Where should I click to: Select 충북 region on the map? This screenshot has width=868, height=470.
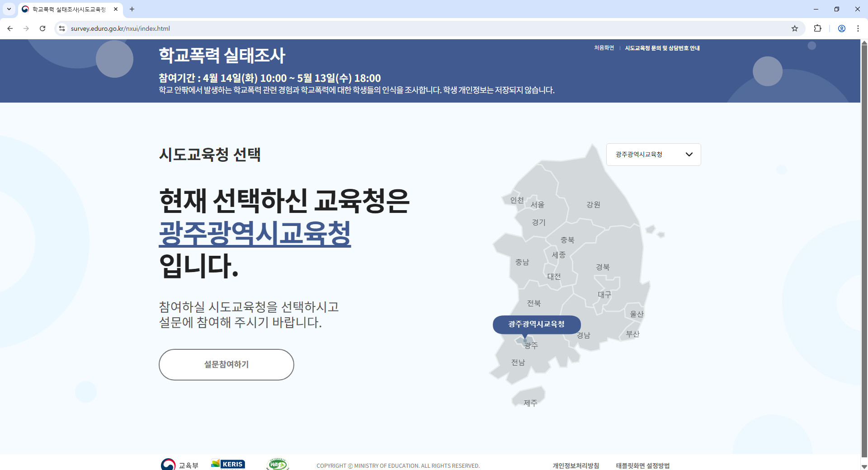pyautogui.click(x=567, y=240)
